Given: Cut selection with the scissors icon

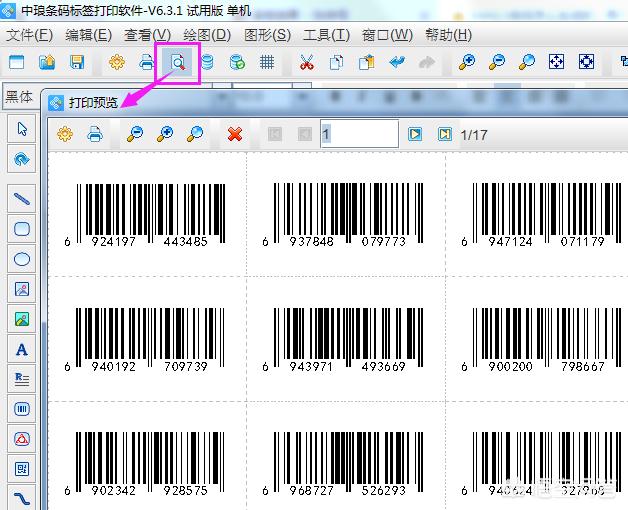Looking at the screenshot, I should tap(307, 62).
